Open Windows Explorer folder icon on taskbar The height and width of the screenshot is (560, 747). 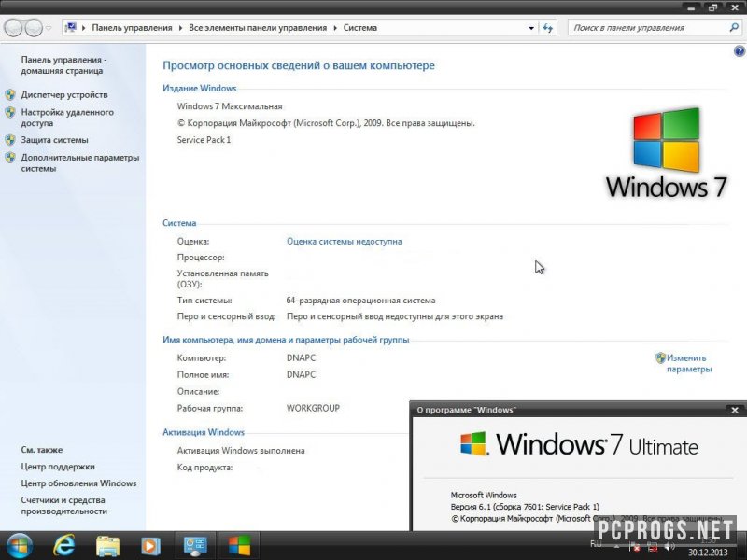[108, 546]
